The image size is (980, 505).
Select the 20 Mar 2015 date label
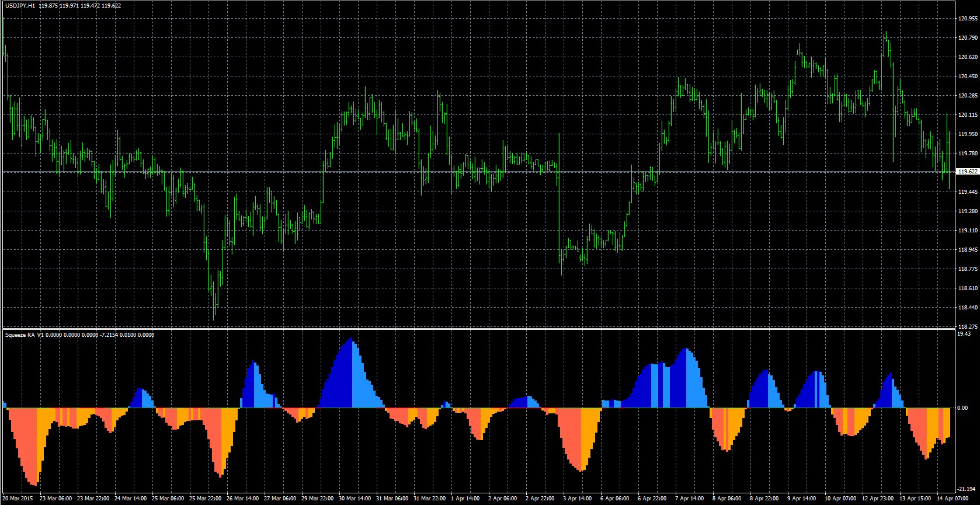click(18, 499)
